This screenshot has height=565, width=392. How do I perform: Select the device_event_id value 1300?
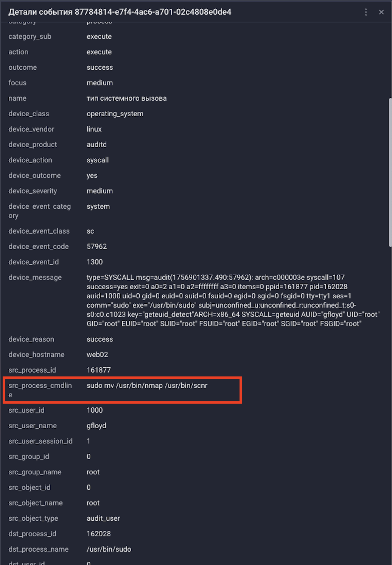95,262
